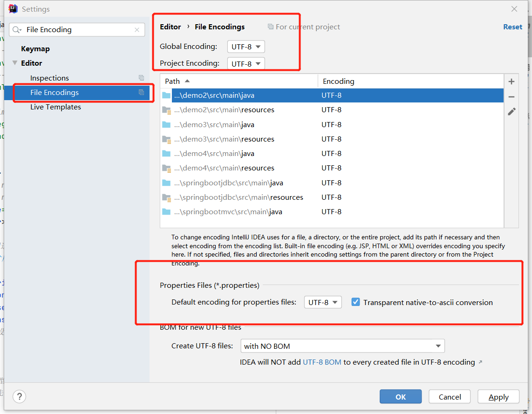
Task: Select File Encodings in the settings tree
Action: point(77,93)
